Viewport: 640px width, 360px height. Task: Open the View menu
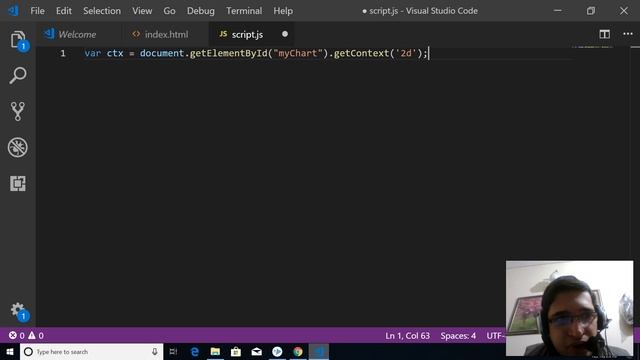pyautogui.click(x=142, y=11)
